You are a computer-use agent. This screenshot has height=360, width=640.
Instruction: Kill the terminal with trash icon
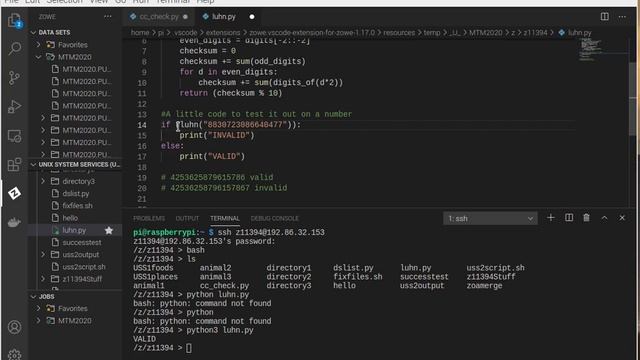[587, 218]
